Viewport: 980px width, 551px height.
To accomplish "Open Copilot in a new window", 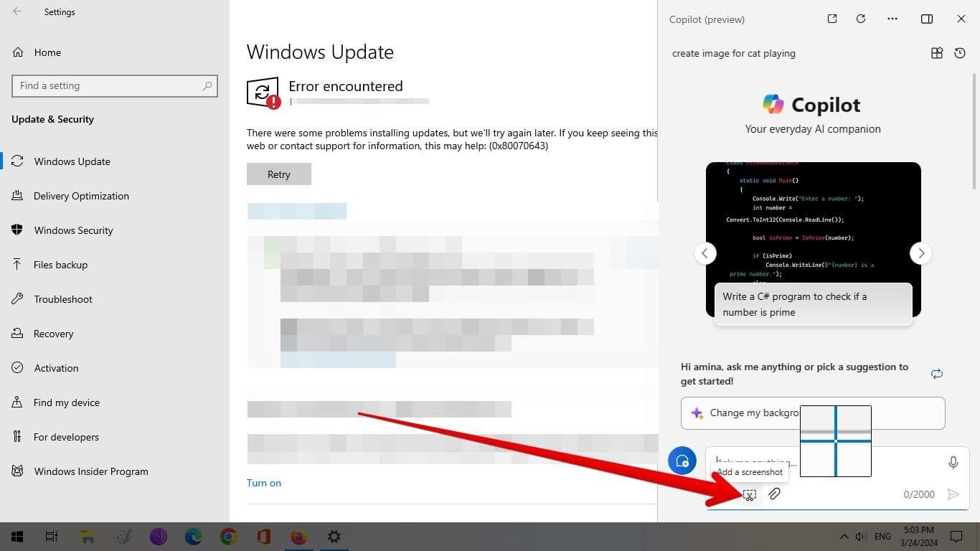I will [832, 19].
